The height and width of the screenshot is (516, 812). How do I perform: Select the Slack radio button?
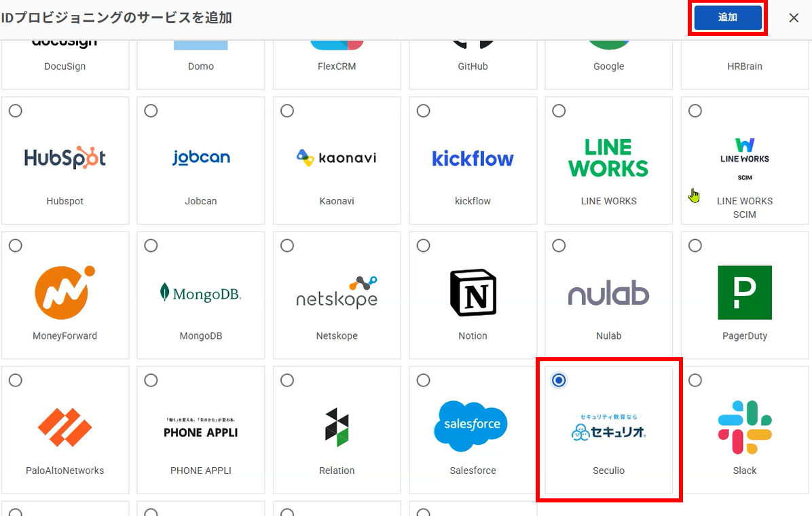(x=695, y=380)
